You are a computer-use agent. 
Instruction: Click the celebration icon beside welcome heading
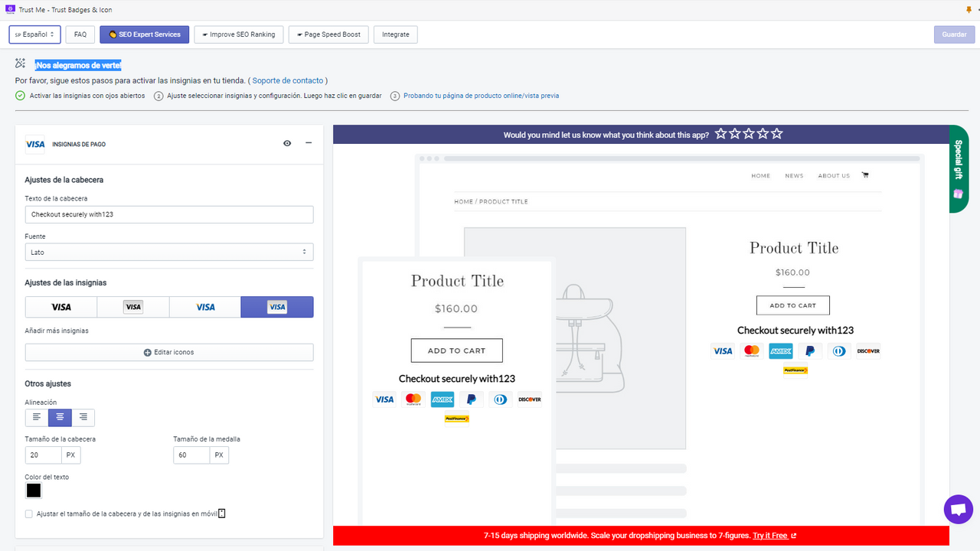pyautogui.click(x=21, y=64)
